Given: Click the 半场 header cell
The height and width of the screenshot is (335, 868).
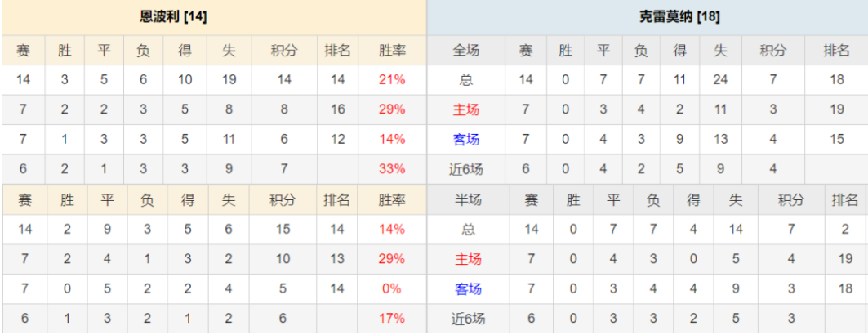Looking at the screenshot, I should [467, 200].
